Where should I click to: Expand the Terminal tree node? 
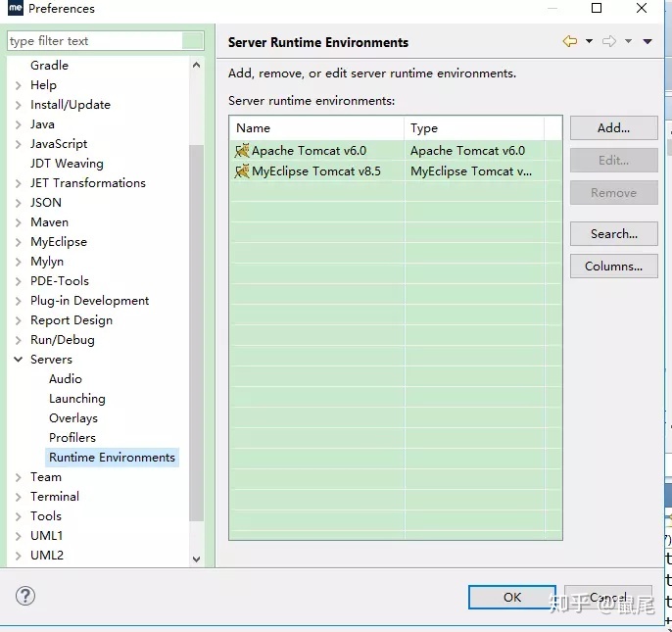pos(18,497)
